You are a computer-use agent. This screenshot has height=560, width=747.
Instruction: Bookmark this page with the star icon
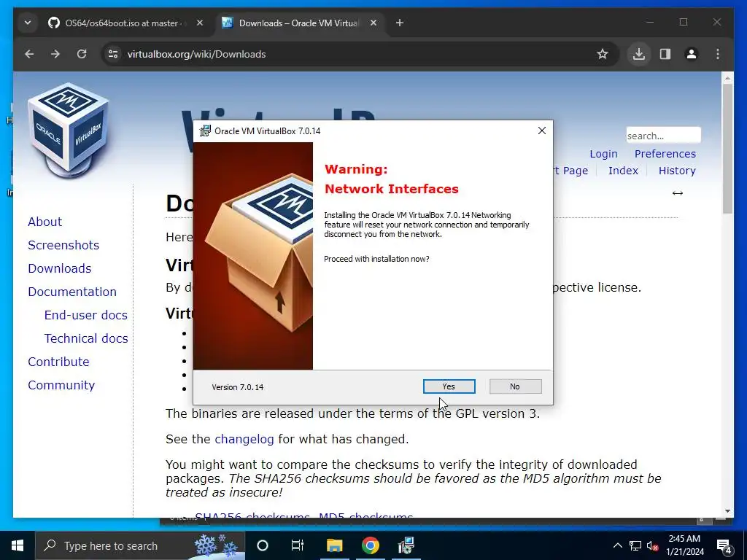[x=602, y=54]
